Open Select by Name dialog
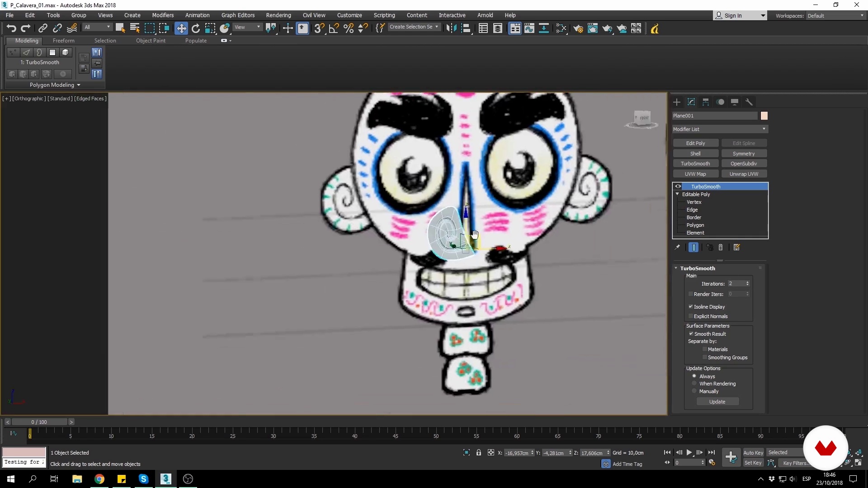 click(x=135, y=28)
